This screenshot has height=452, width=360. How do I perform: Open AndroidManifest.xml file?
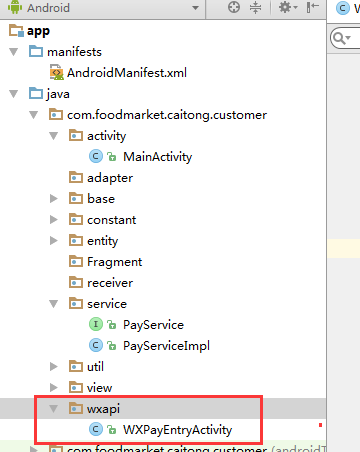click(x=127, y=73)
